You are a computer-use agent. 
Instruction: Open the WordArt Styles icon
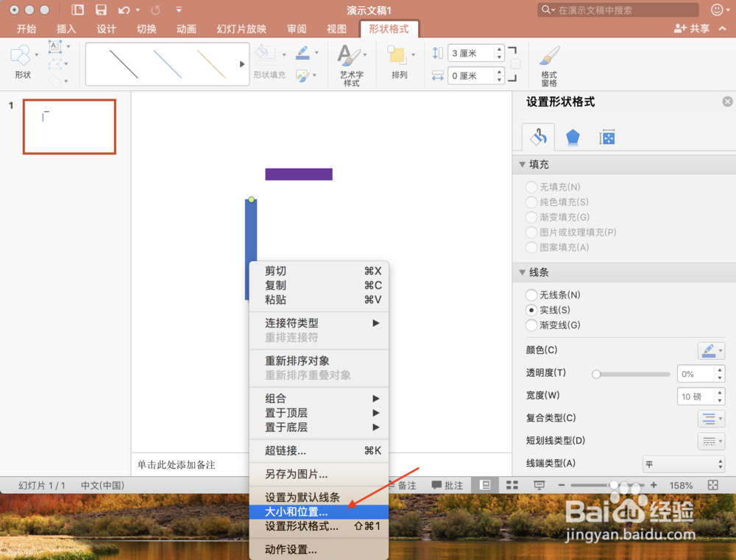(348, 56)
